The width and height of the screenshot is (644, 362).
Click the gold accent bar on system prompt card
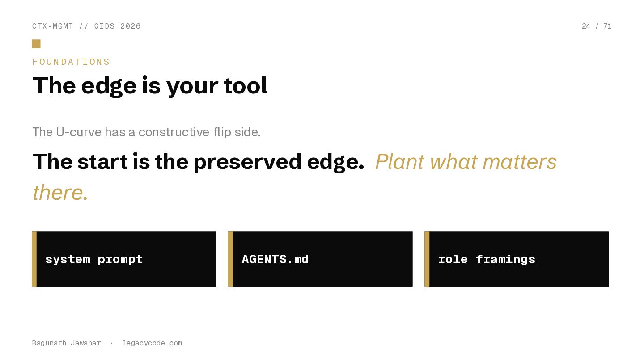(x=34, y=259)
